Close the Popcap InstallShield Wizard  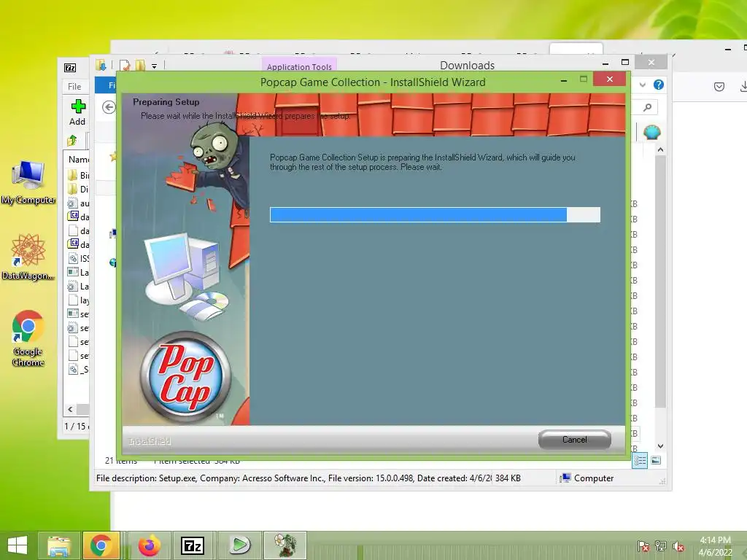609,79
